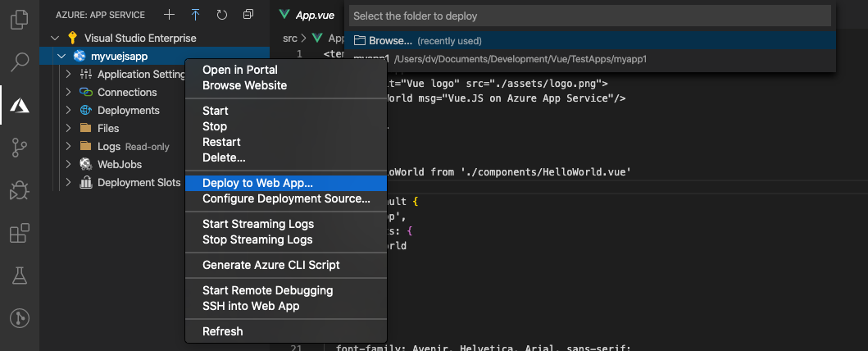The height and width of the screenshot is (351, 868).
Task: Open the Run and Debug view
Action: pyautogui.click(x=20, y=191)
